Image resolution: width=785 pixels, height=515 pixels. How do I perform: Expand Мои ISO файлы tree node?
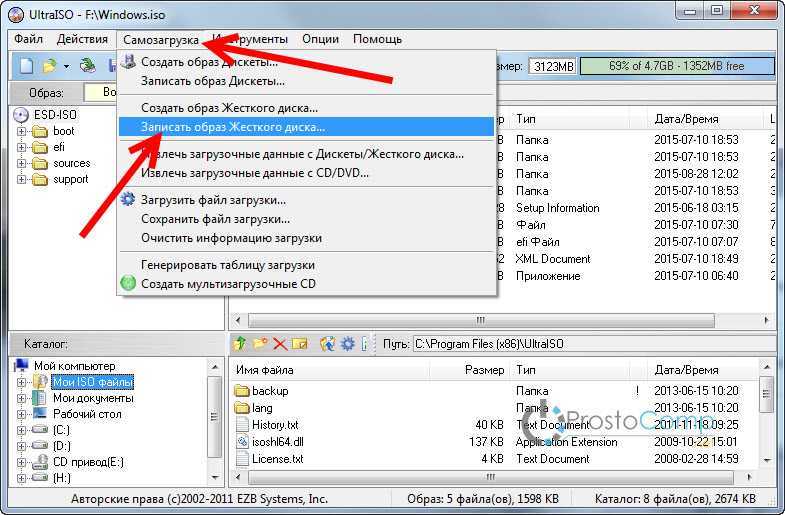[21, 382]
